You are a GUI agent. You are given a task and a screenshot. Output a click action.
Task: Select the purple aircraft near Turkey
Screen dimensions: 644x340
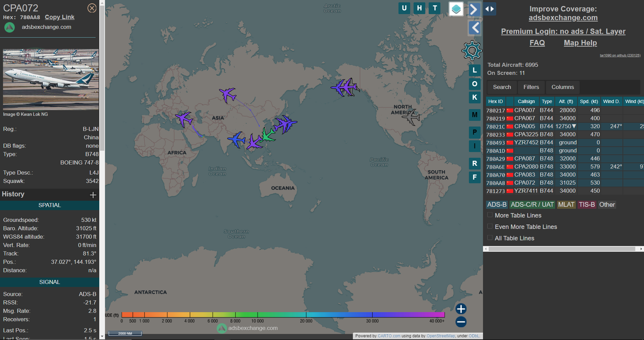184,119
